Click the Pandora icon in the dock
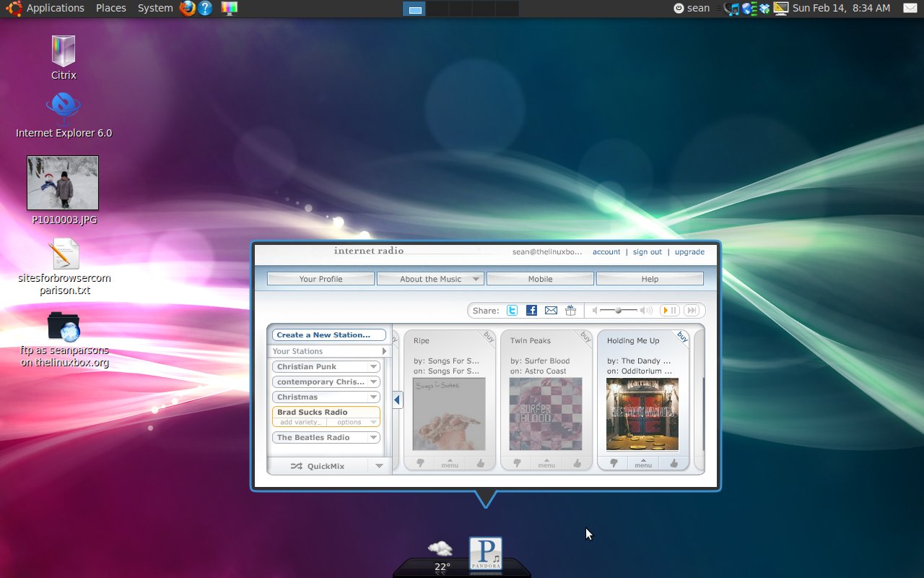Image resolution: width=924 pixels, height=578 pixels. coord(486,554)
